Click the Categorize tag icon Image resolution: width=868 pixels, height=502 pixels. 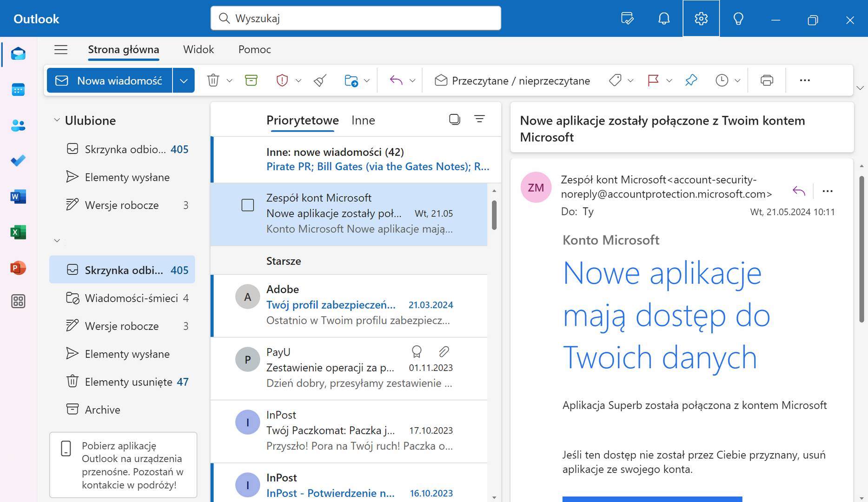point(615,80)
